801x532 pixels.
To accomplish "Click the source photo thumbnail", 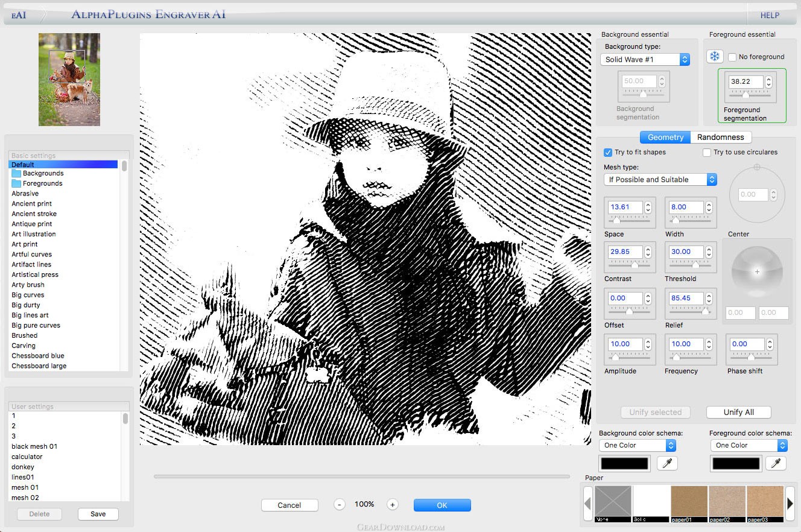I will coord(69,80).
